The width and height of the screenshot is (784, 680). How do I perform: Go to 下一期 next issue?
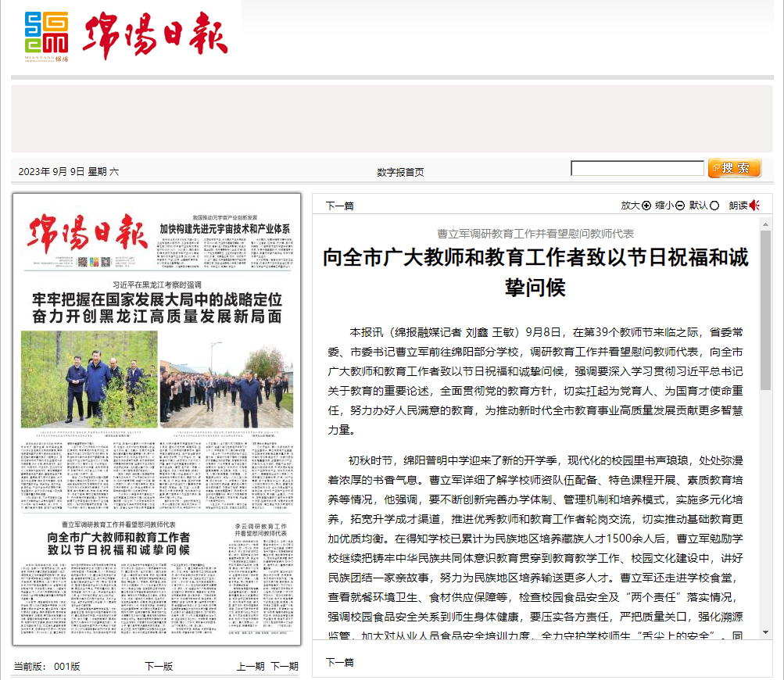click(x=285, y=667)
